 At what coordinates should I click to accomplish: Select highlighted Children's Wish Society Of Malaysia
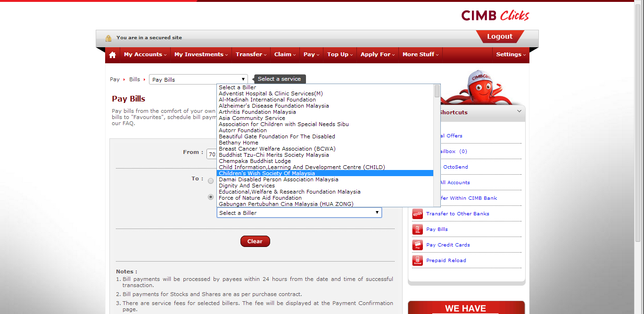[x=325, y=173]
